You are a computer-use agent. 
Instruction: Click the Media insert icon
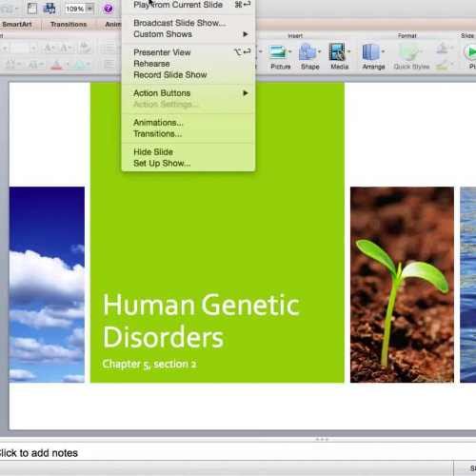337,52
